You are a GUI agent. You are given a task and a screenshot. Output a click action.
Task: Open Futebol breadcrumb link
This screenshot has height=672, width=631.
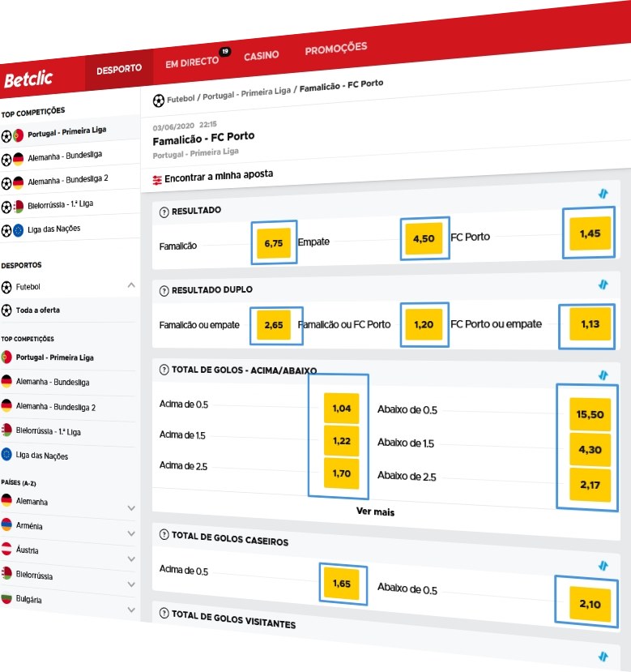(181, 99)
